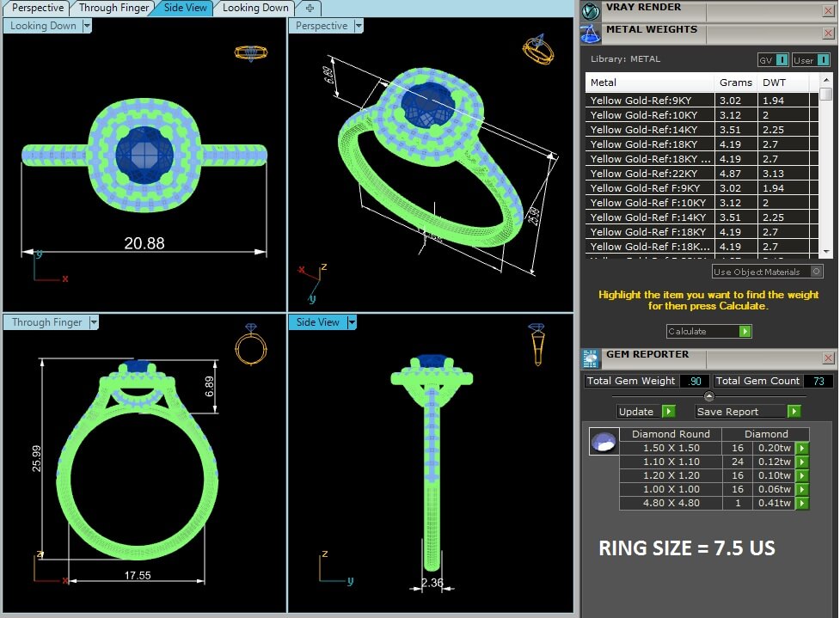Click the Metal Weights panel icon
This screenshot has width=840, height=618.
[x=591, y=34]
